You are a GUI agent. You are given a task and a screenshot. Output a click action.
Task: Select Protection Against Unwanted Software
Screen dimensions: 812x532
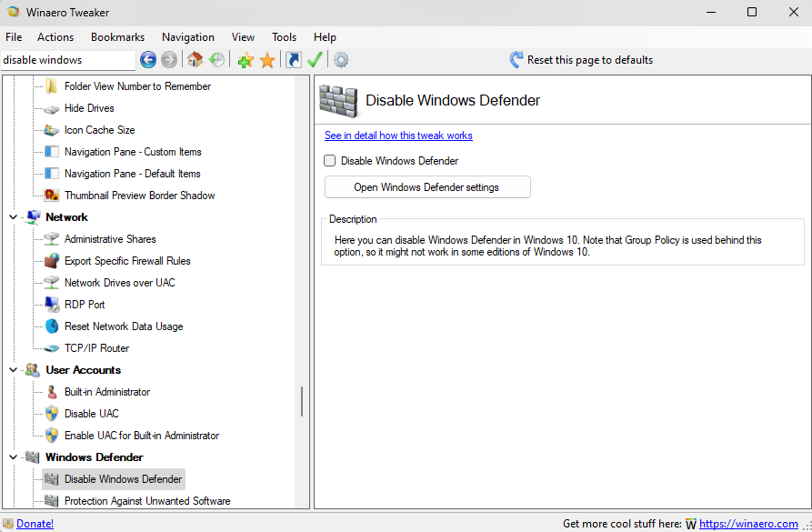pos(147,501)
